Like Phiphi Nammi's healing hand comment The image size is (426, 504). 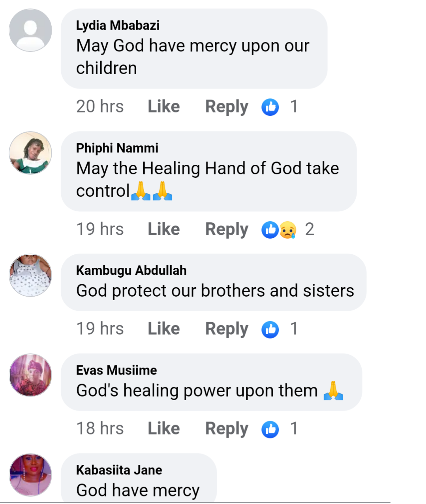click(x=163, y=229)
